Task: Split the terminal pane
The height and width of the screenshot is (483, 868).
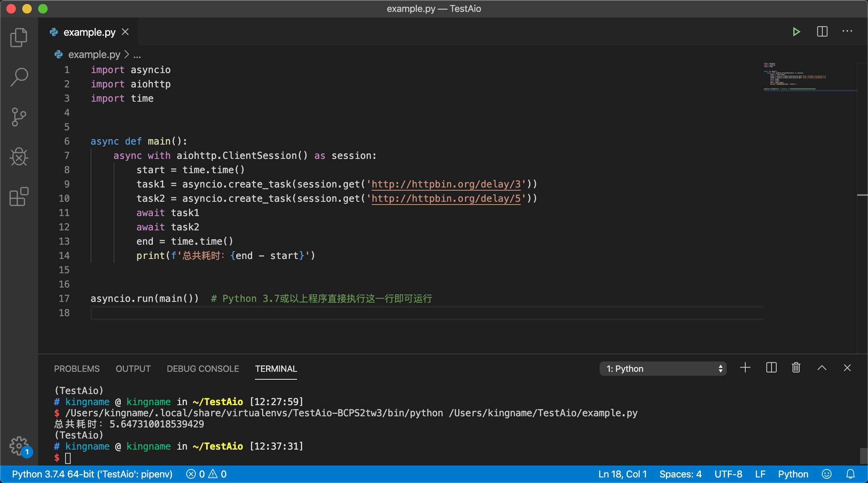Action: click(x=771, y=368)
